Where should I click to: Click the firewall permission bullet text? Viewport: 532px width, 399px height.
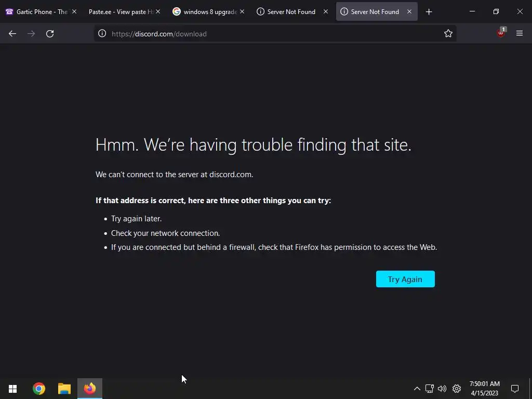[x=274, y=247]
